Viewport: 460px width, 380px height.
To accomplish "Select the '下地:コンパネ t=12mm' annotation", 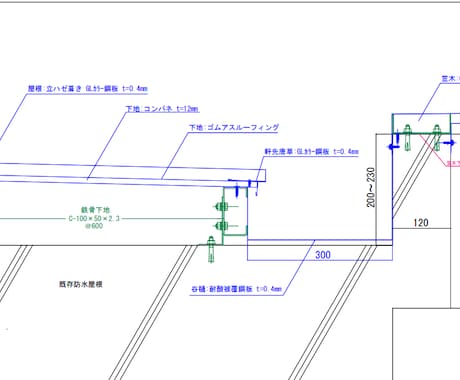I will (x=162, y=109).
